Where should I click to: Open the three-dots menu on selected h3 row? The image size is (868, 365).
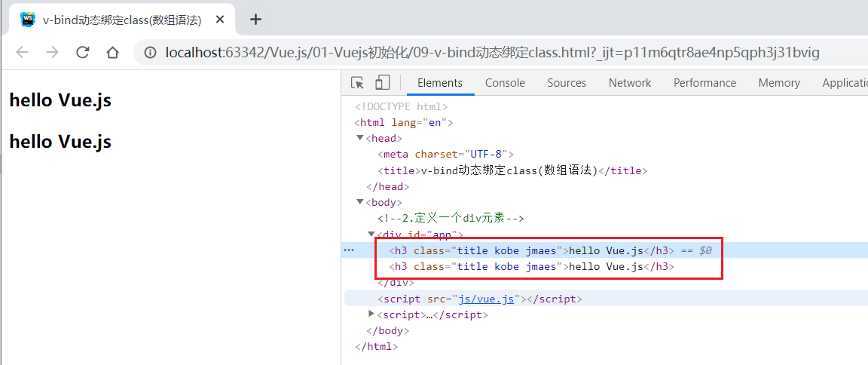click(x=349, y=250)
